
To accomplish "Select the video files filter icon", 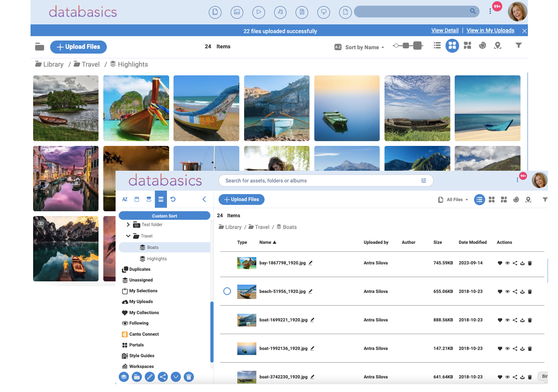I will (x=259, y=12).
